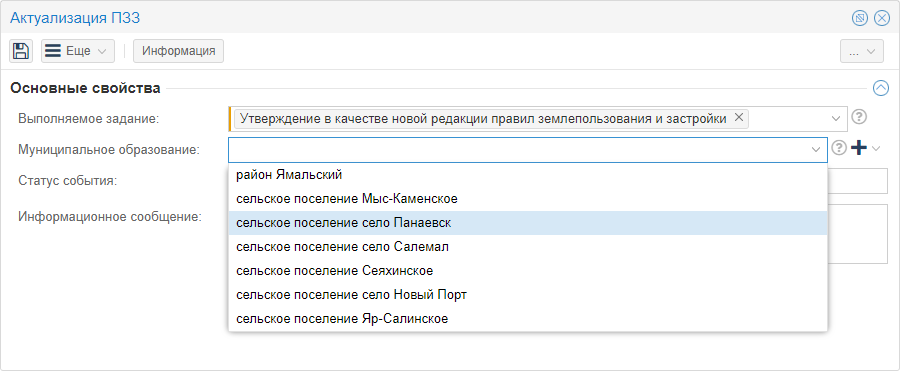Click the Информация button
Viewport: 900px width, 371px height.
tap(179, 51)
